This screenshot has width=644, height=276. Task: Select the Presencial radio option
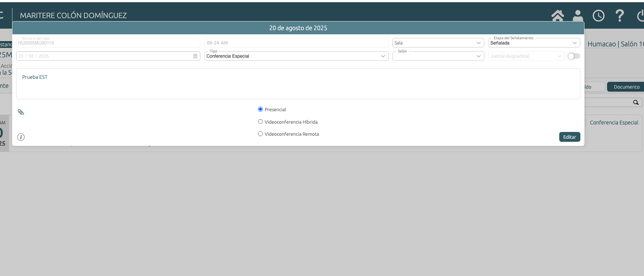260,109
